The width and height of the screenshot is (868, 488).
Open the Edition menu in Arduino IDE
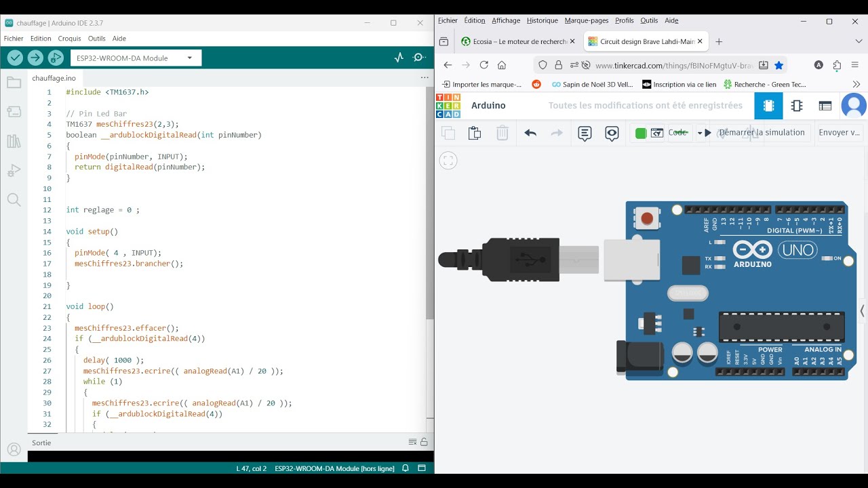point(41,39)
